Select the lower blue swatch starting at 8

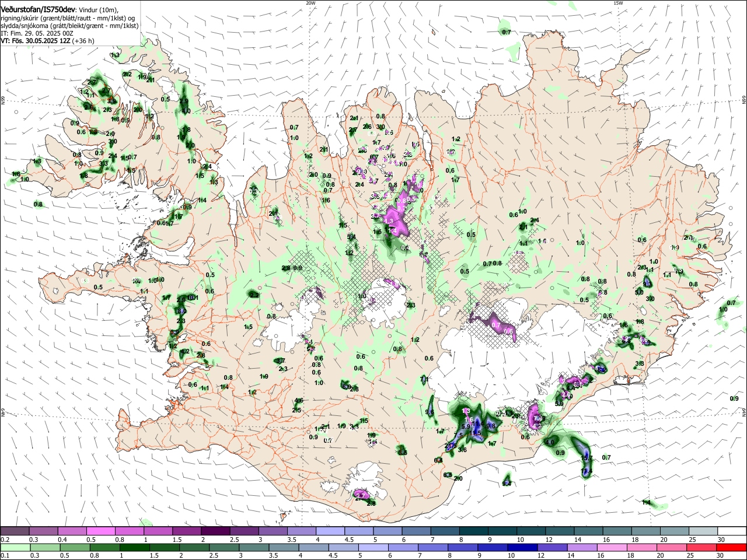pos(463,548)
